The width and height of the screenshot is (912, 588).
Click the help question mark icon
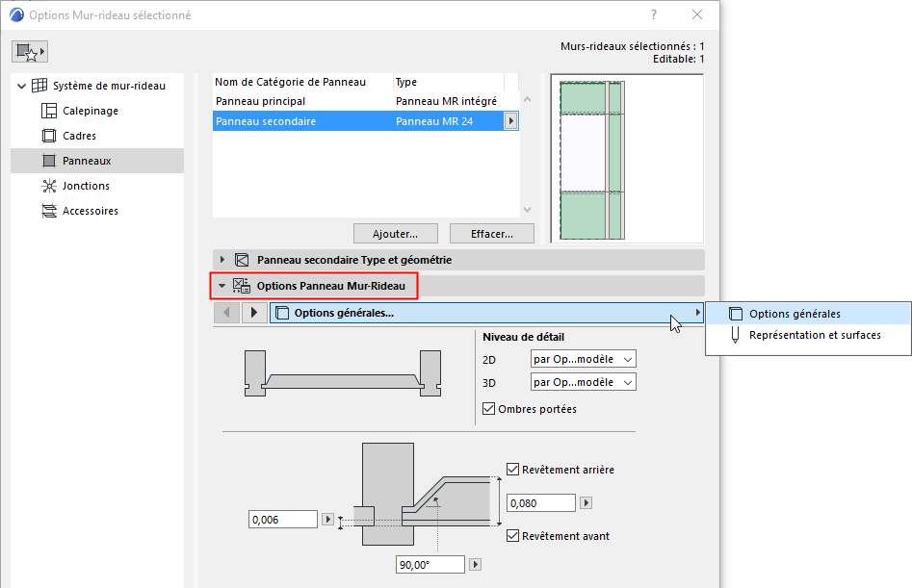coord(653,15)
